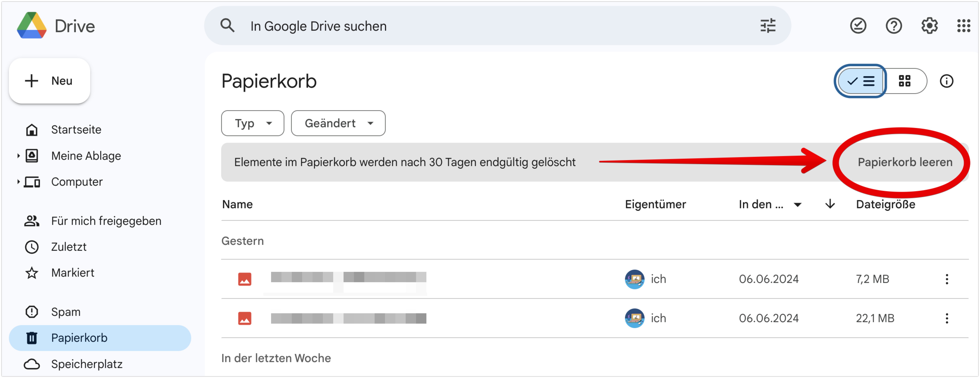Sort by the Name column header
The image size is (980, 378).
[x=237, y=204]
